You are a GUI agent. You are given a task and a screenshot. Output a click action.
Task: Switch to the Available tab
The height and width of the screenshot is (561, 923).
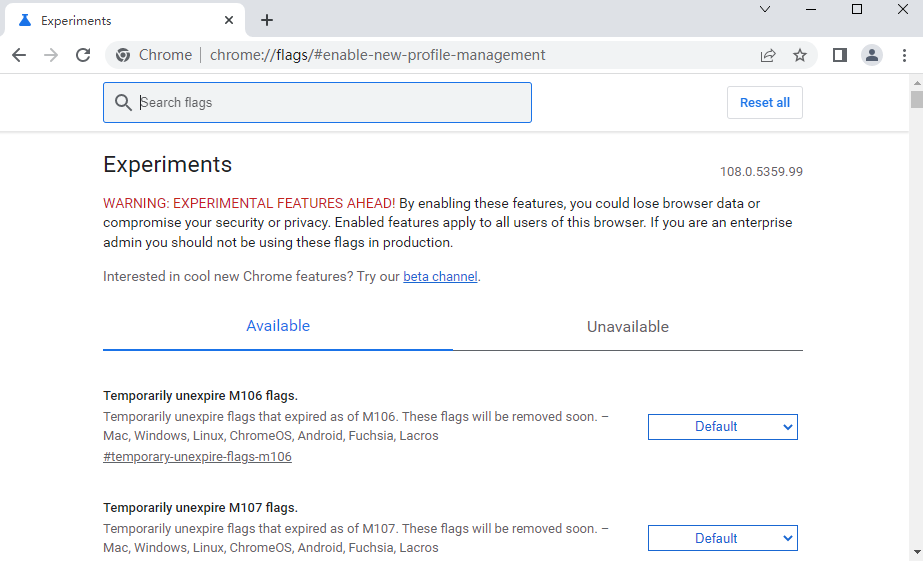point(278,326)
